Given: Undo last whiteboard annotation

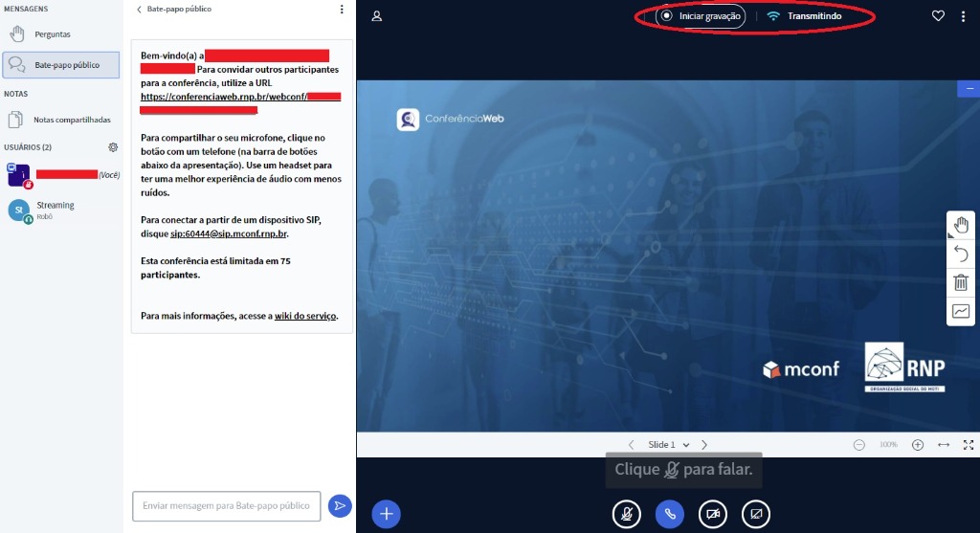Looking at the screenshot, I should (x=961, y=254).
